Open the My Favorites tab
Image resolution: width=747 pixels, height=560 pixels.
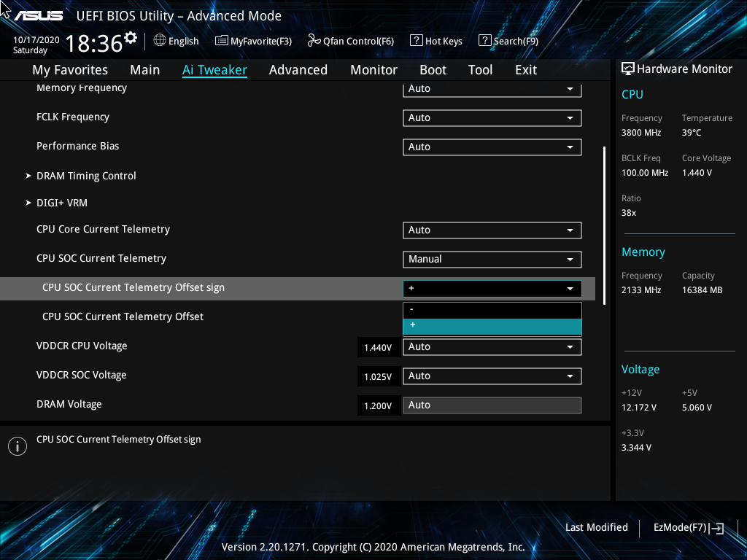tap(70, 70)
